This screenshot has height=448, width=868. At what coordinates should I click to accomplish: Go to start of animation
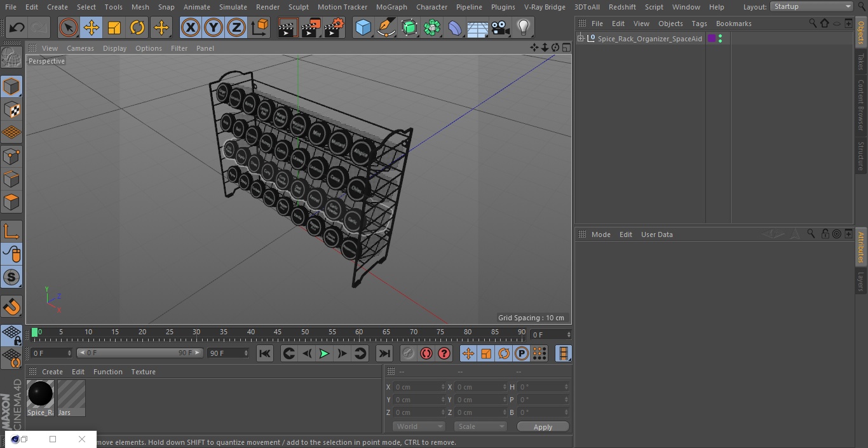pyautogui.click(x=265, y=353)
